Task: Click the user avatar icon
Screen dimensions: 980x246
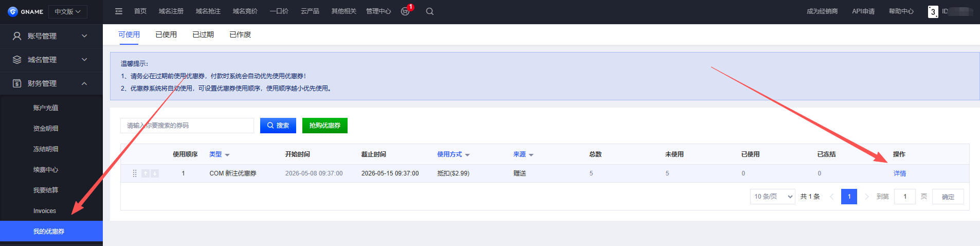Action: (x=933, y=11)
